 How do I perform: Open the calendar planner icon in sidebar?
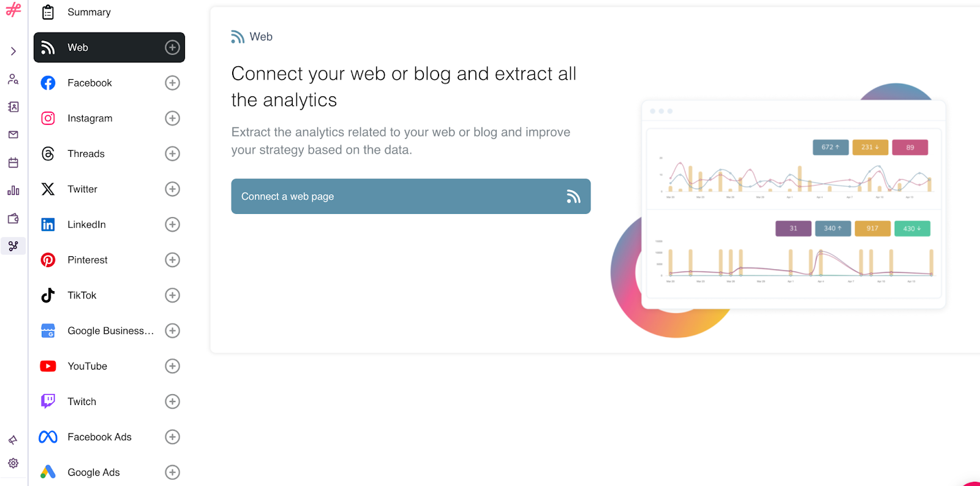(x=13, y=163)
